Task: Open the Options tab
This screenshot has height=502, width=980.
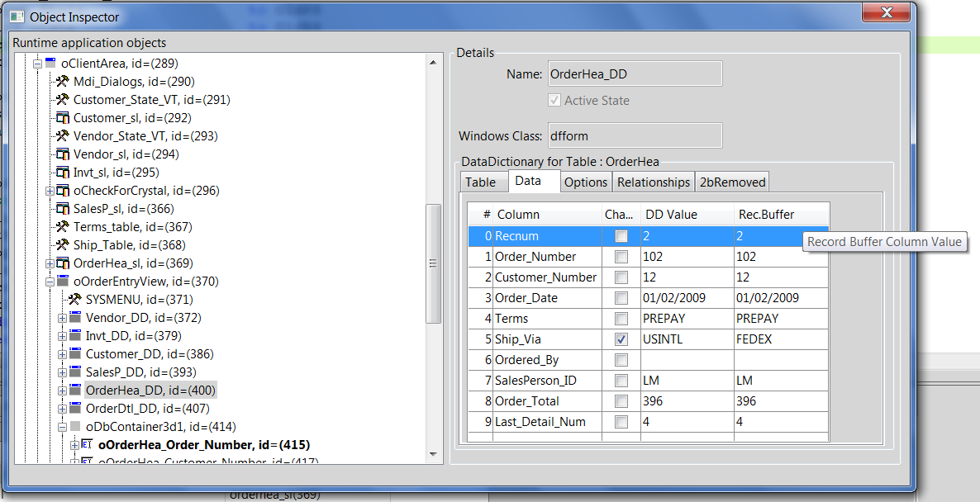Action: (x=586, y=182)
